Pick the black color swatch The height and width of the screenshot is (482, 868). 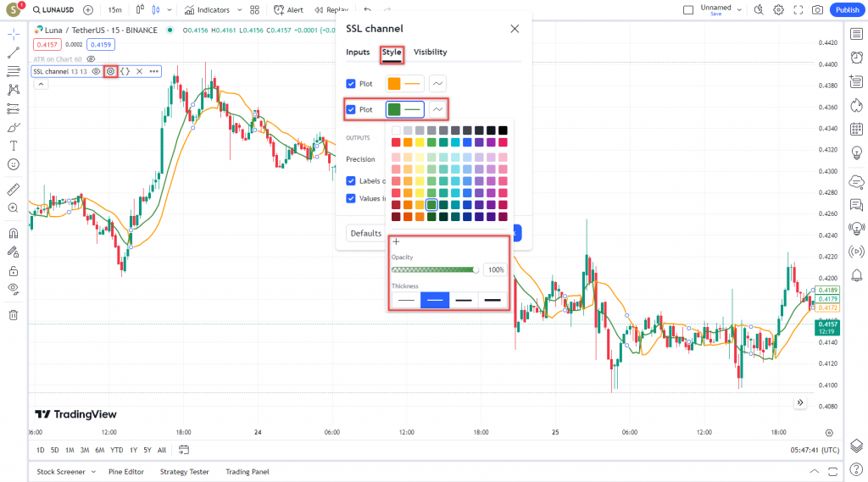click(503, 130)
